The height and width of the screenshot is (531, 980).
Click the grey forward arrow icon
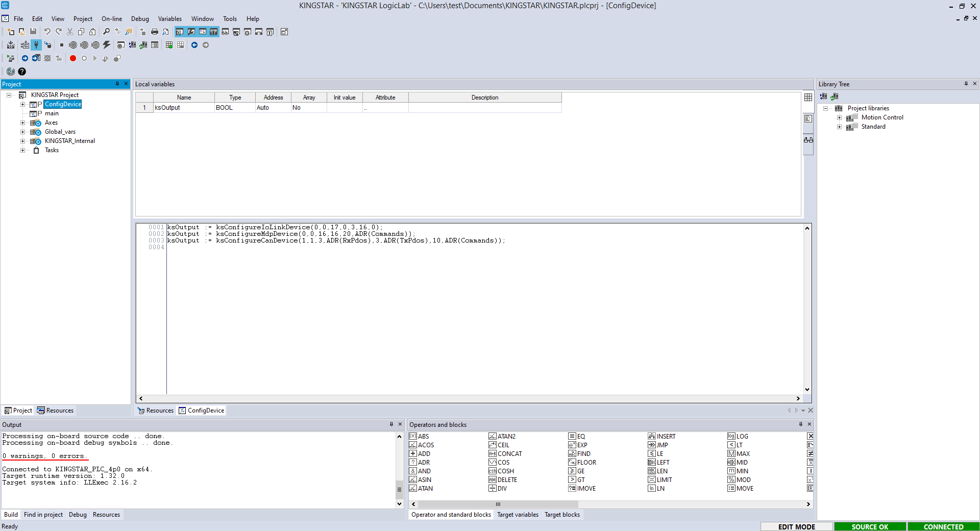coord(206,45)
